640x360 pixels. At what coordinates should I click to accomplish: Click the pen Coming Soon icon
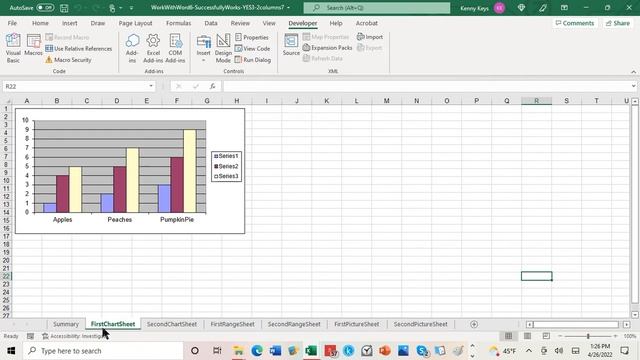[x=543, y=8]
